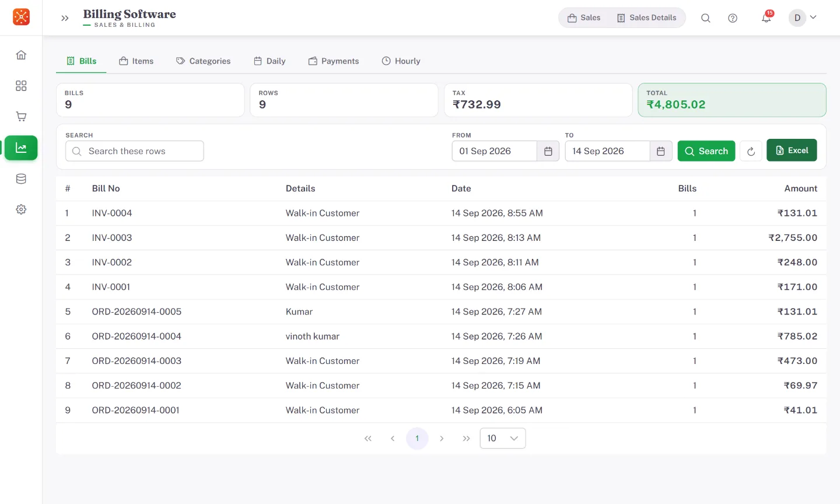This screenshot has width=840, height=504.
Task: Export the table with Excel button
Action: [792, 150]
